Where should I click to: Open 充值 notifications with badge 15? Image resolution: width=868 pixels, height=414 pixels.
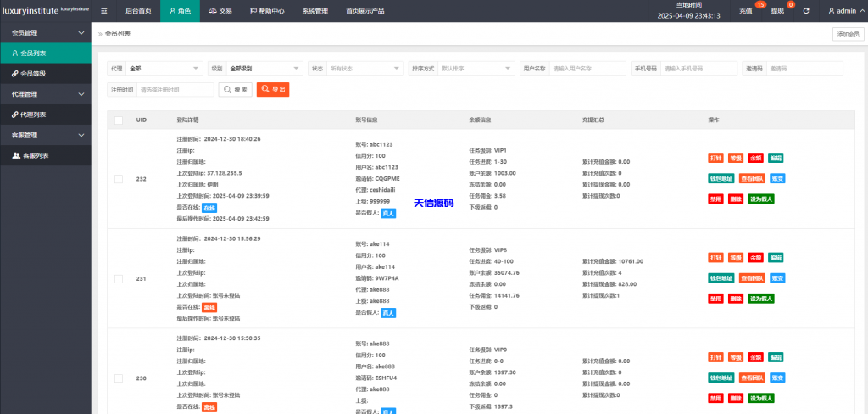pyautogui.click(x=747, y=11)
